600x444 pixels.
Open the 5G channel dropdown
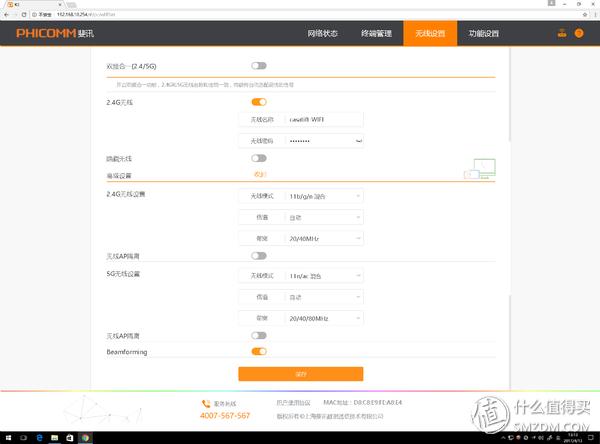(x=301, y=297)
